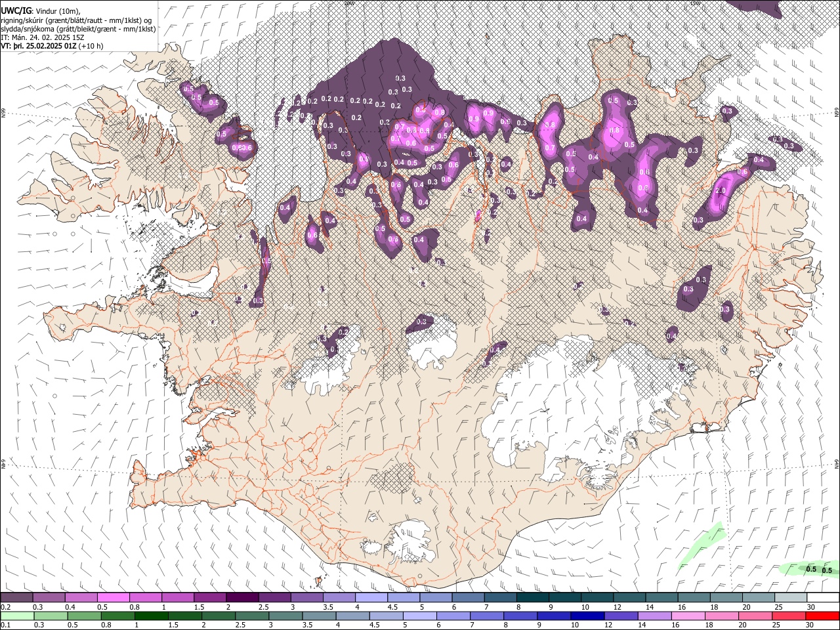Viewport: 840px width, 630px height.
Task: Click the '0.1' label under green legend row
Action: tap(5, 625)
